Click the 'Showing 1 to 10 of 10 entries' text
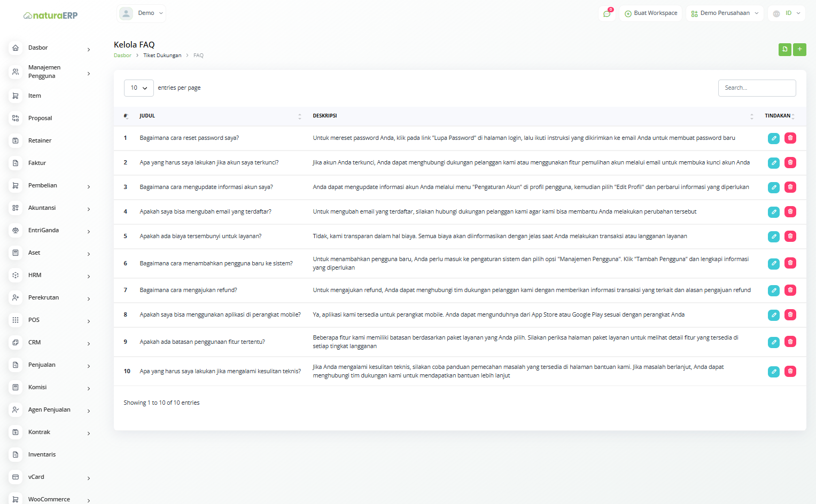Image resolution: width=816 pixels, height=504 pixels. (161, 403)
